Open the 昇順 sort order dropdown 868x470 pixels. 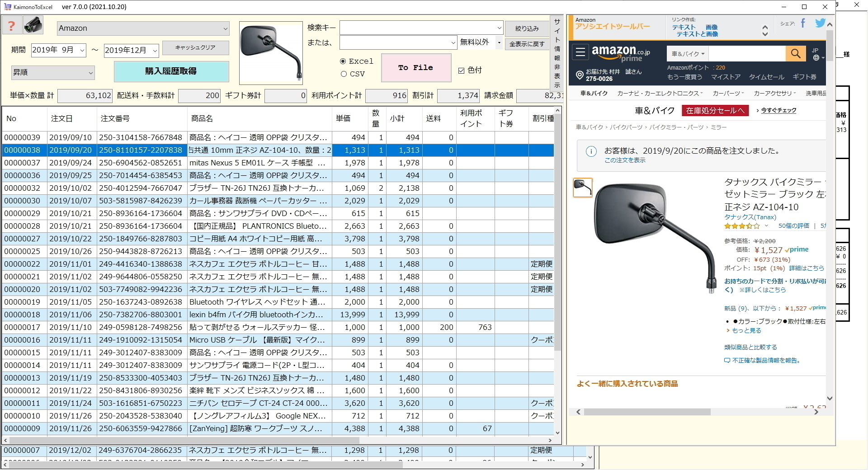pos(90,73)
